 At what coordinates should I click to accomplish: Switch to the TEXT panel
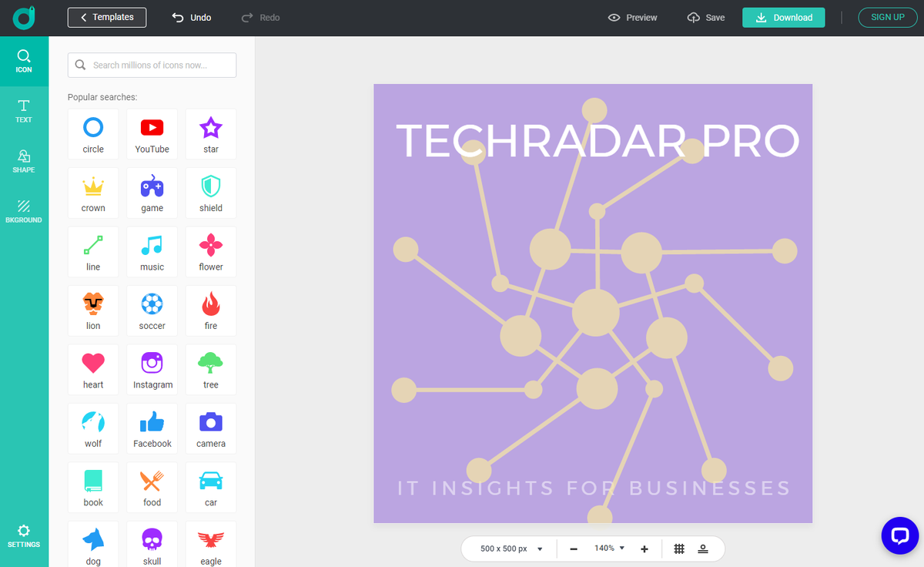pos(24,110)
